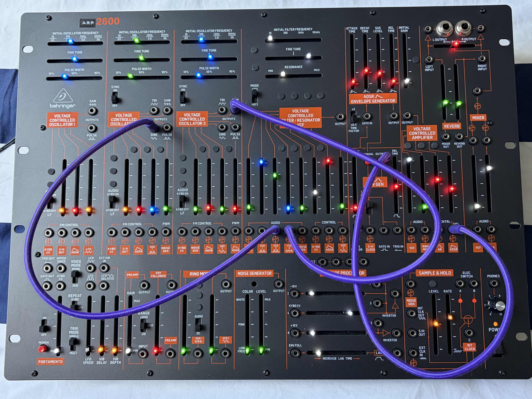Click the TRIG OUT jack
Image resolution: width=532 pixels, height=399 pixels.
coord(47,268)
